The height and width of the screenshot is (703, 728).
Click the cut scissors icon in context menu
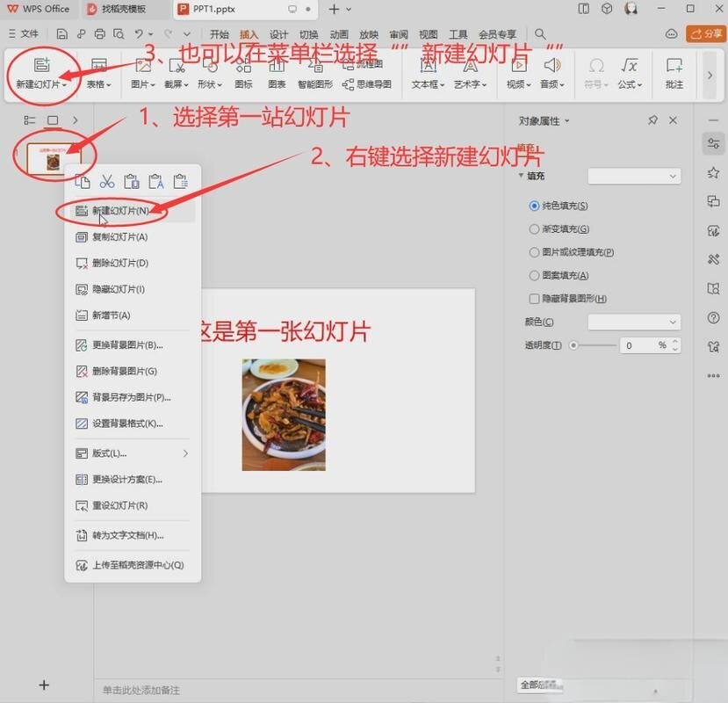click(x=107, y=182)
